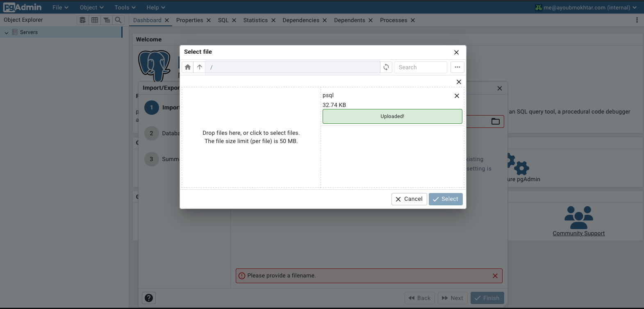Click the Finish button in the wizard
Viewport: 644px width, 309px height.
tap(487, 298)
